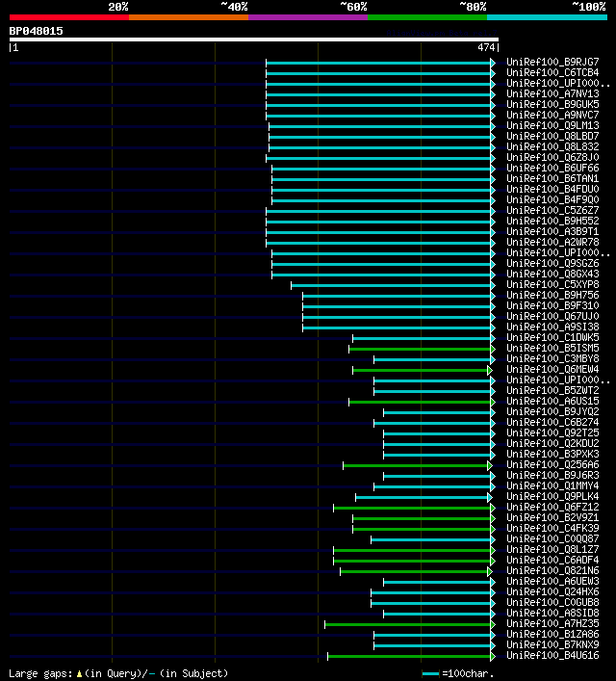Open hit UniRef100_C4FK39
Screen dimensions: 616x681
(552, 528)
